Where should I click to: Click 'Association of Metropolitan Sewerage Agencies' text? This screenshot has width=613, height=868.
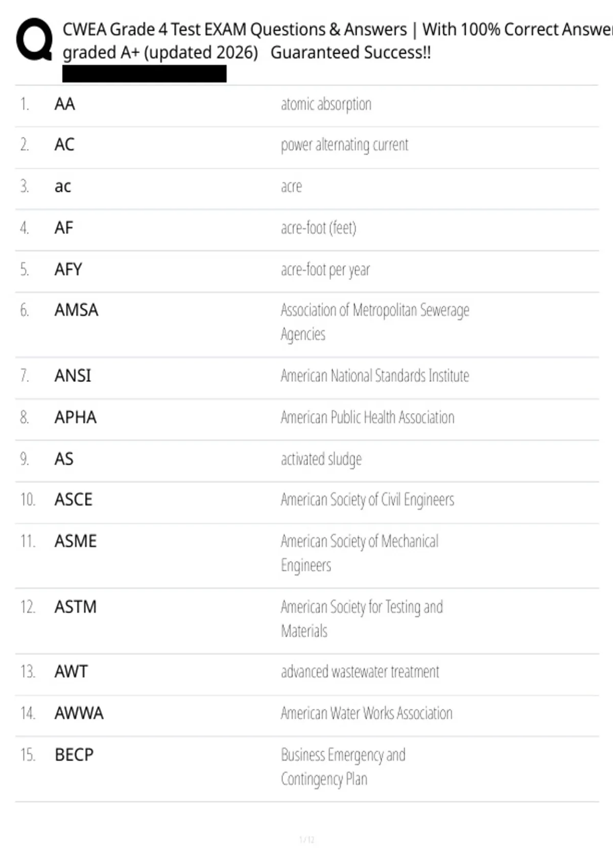375,322
